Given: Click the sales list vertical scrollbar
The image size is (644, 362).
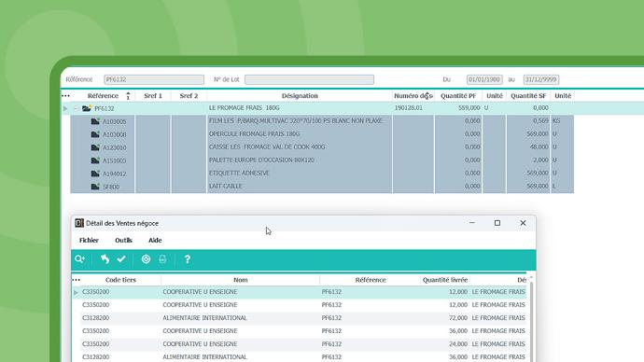Looking at the screenshot, I should 531,319.
